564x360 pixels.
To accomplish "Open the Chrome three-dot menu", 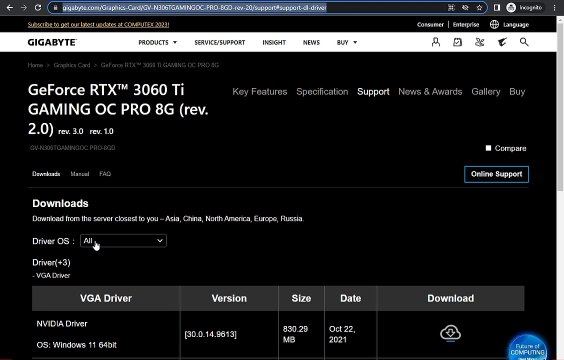I will 554,8.
